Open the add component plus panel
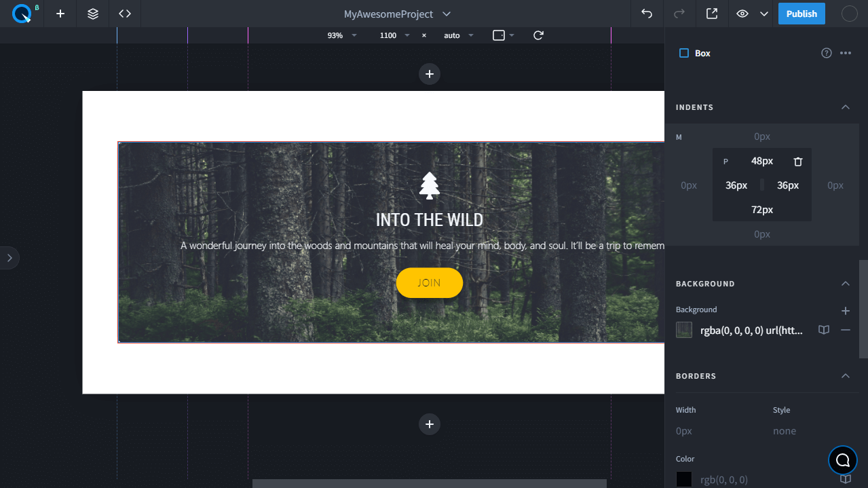Viewport: 868px width, 488px height. pyautogui.click(x=60, y=14)
